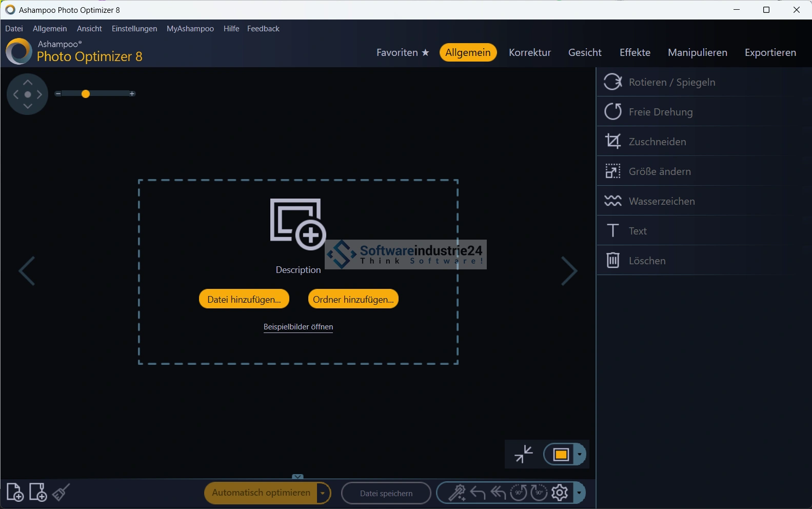This screenshot has height=509, width=812.
Task: Click the add folder icon in bottom-left toolbar
Action: click(38, 493)
